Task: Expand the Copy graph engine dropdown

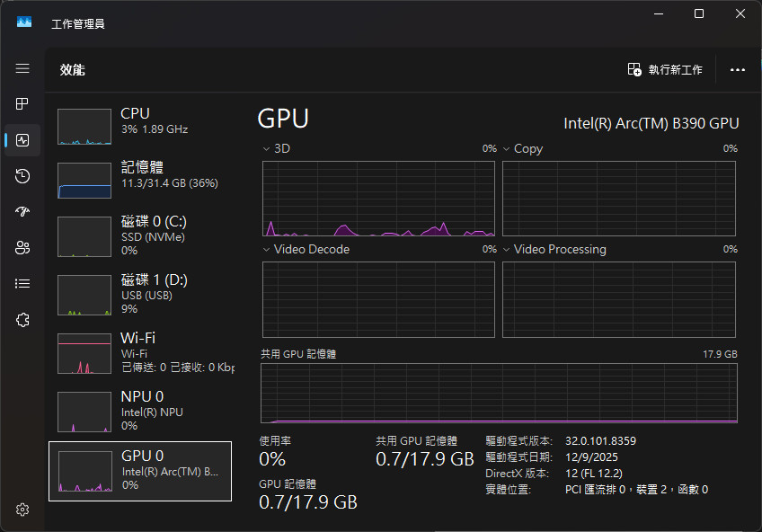Action: tap(507, 148)
